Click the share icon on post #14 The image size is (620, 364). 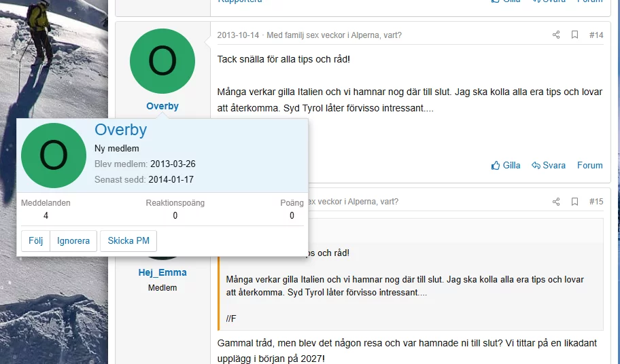(556, 35)
